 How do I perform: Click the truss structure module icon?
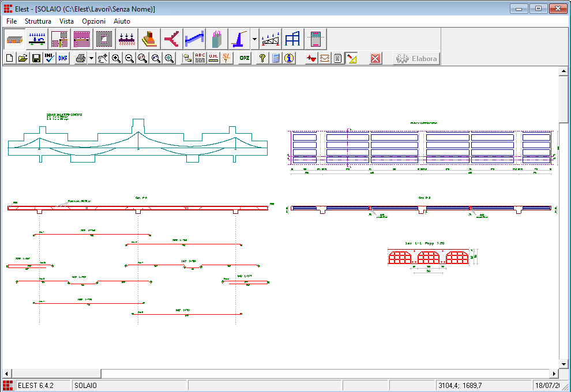click(x=270, y=39)
